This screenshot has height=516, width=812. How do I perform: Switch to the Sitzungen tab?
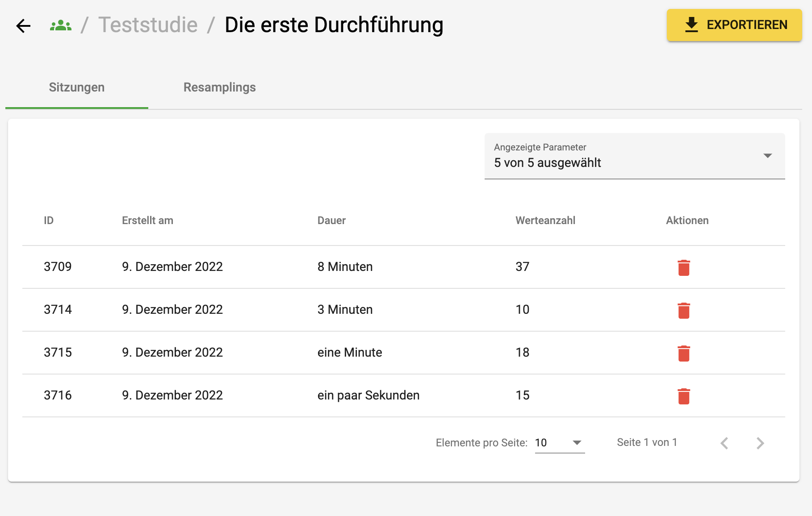77,87
